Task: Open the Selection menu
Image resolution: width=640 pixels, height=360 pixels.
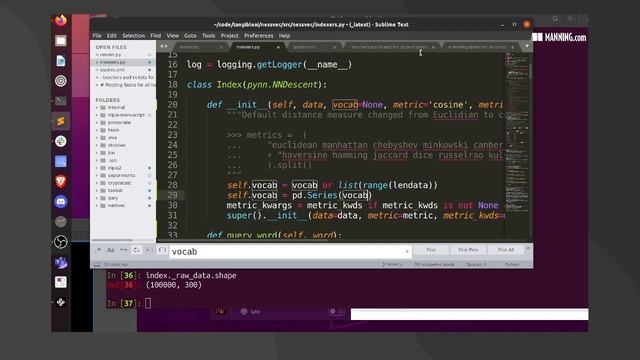Action: (x=133, y=36)
